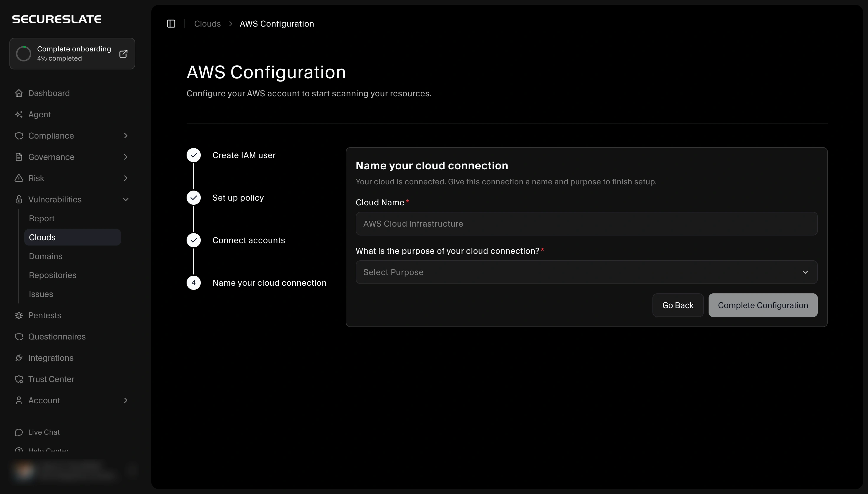Click the SecureSlate logo
This screenshot has width=868, height=494.
click(57, 19)
